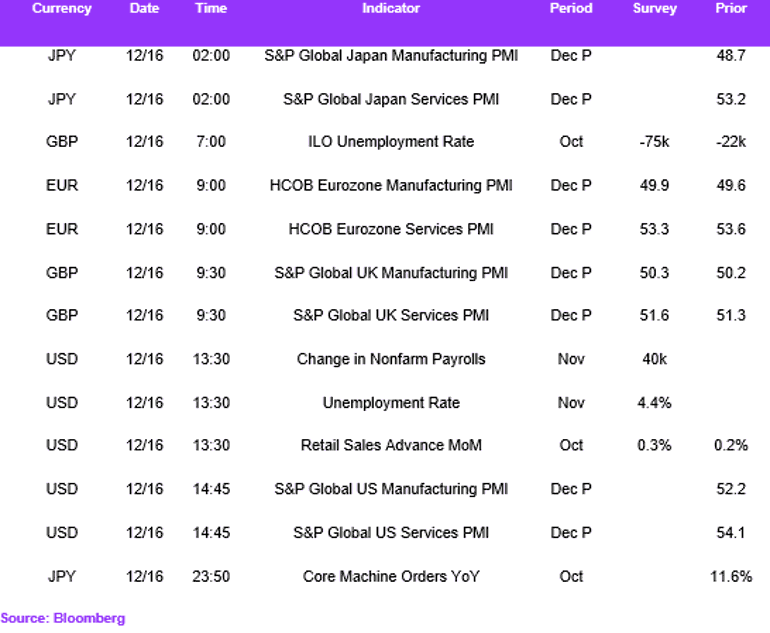Select Core Machine Orders YoY indicator
Image resolution: width=770 pixels, height=633 pixels.
[x=391, y=577]
